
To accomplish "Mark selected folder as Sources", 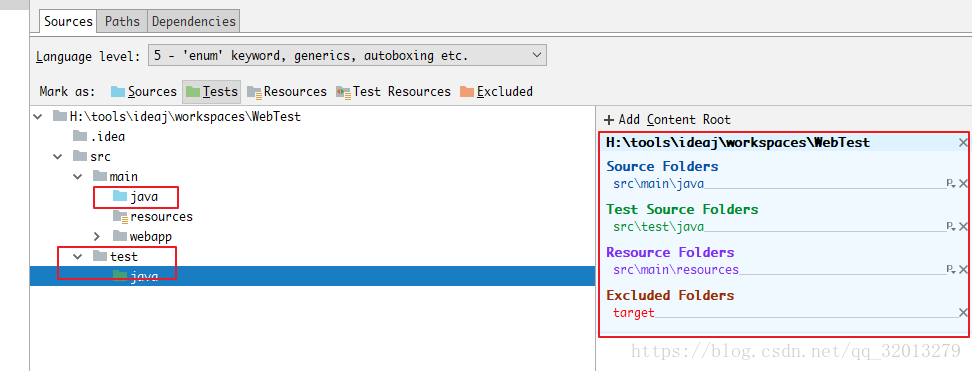I will coord(144,92).
